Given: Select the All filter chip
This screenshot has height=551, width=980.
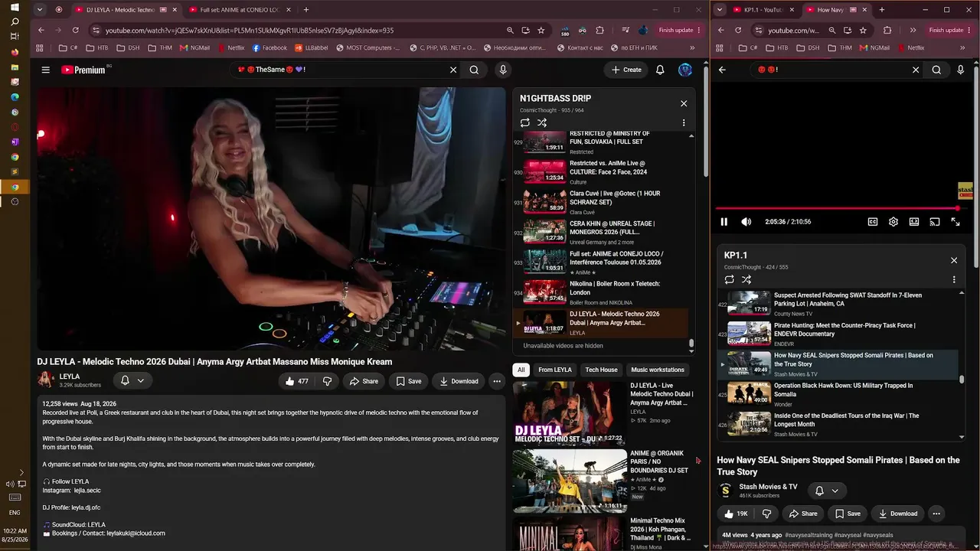Looking at the screenshot, I should (x=521, y=370).
